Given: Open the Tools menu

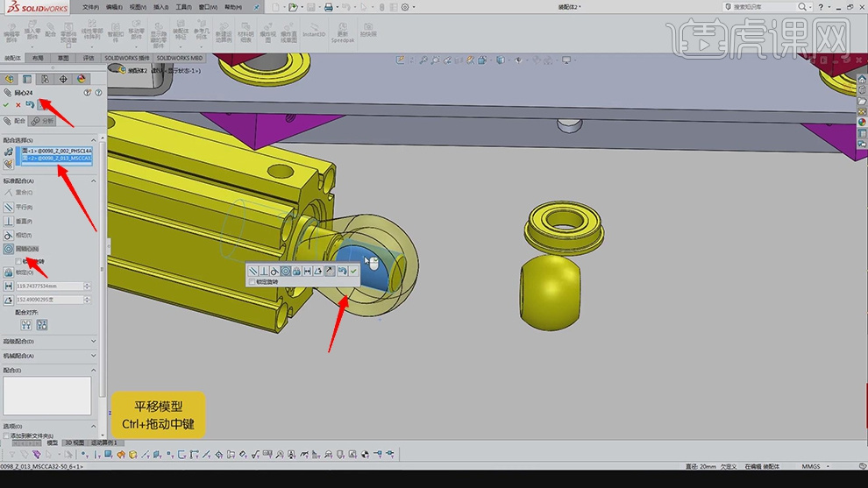Looking at the screenshot, I should point(183,6).
